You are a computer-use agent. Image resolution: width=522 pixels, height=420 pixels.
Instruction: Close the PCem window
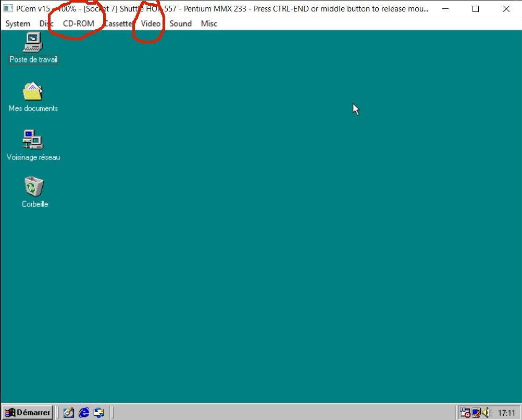point(506,9)
